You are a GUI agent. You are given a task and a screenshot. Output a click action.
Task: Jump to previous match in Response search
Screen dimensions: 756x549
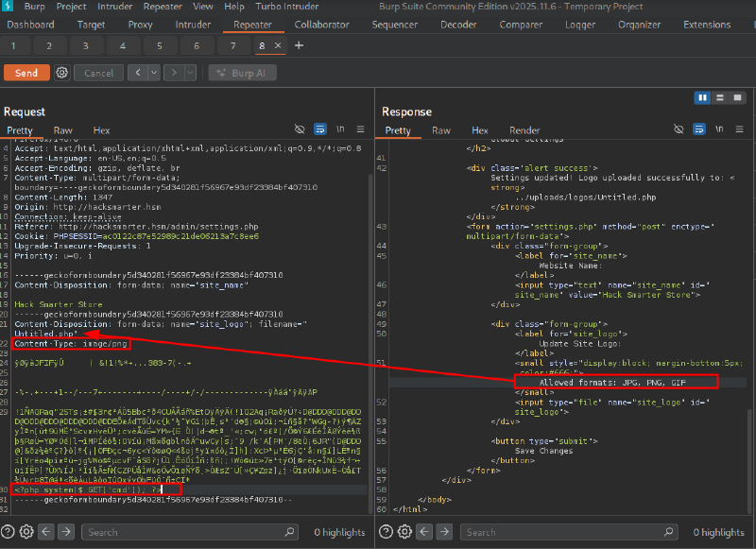(x=424, y=532)
